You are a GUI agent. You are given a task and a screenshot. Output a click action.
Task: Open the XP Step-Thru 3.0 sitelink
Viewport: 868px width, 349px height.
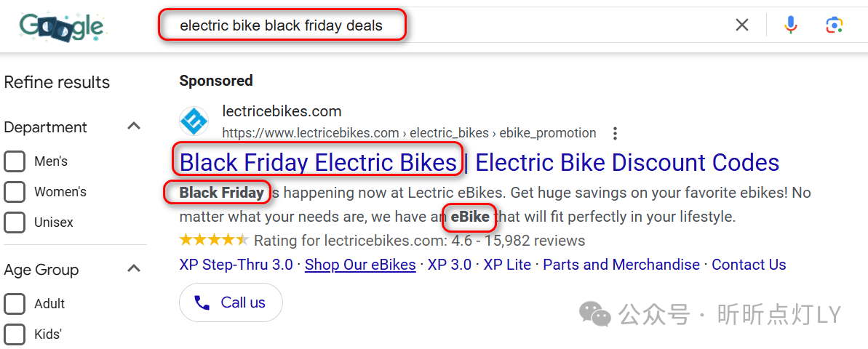click(x=236, y=265)
